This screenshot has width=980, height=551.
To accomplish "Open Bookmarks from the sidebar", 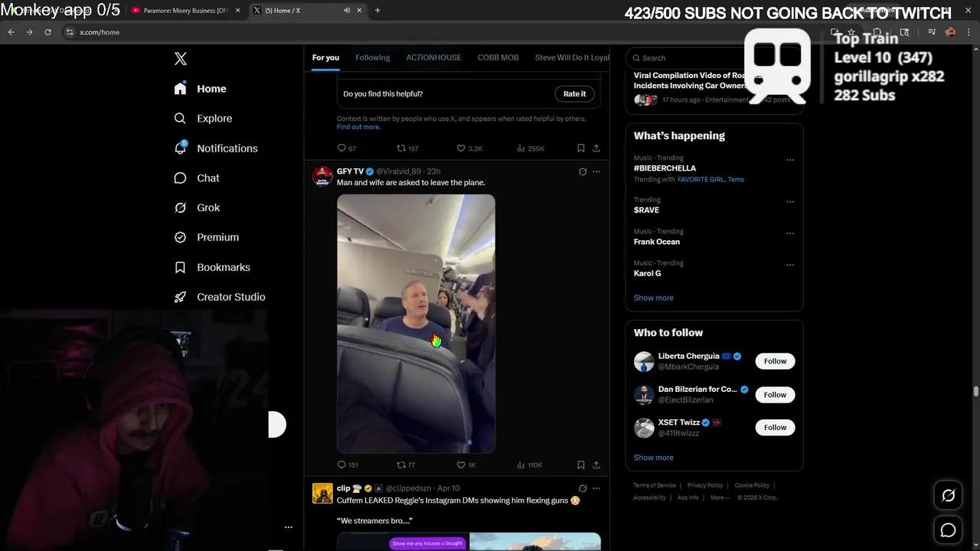I will pyautogui.click(x=213, y=267).
